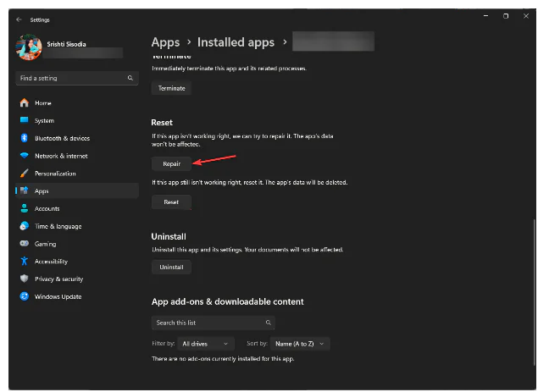Click the Repair button
The height and width of the screenshot is (392, 549).
coord(171,163)
